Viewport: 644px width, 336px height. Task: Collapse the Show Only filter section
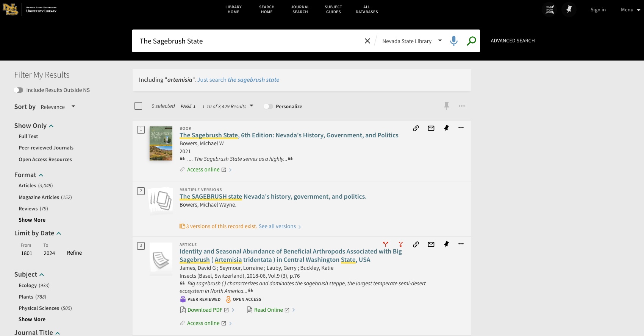pos(34,126)
